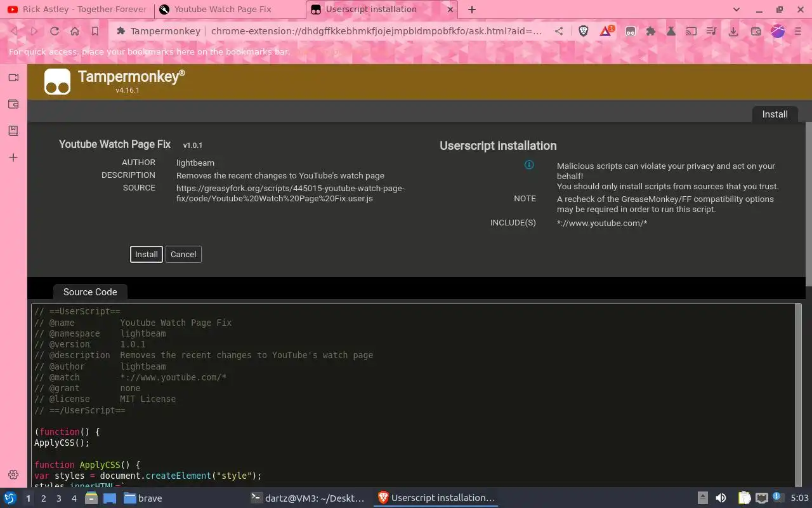Click the Cancel button
Viewport: 812px width, 508px height.
[183, 254]
